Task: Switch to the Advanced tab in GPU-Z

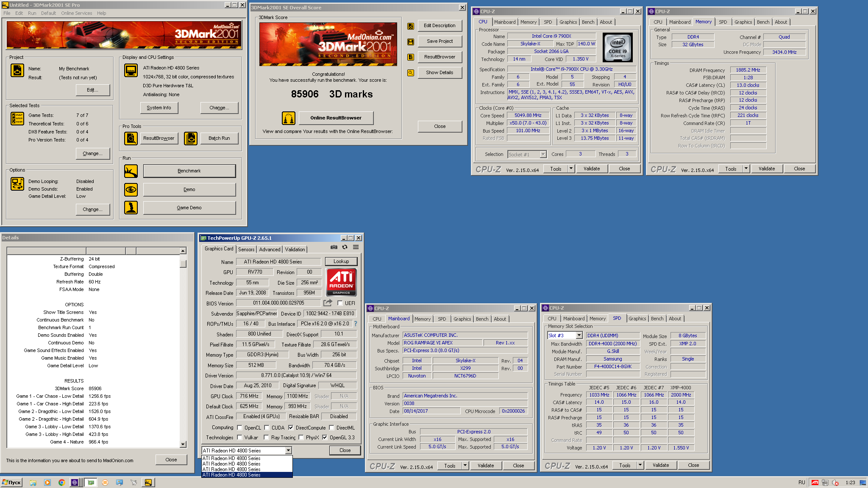Action: click(x=270, y=250)
